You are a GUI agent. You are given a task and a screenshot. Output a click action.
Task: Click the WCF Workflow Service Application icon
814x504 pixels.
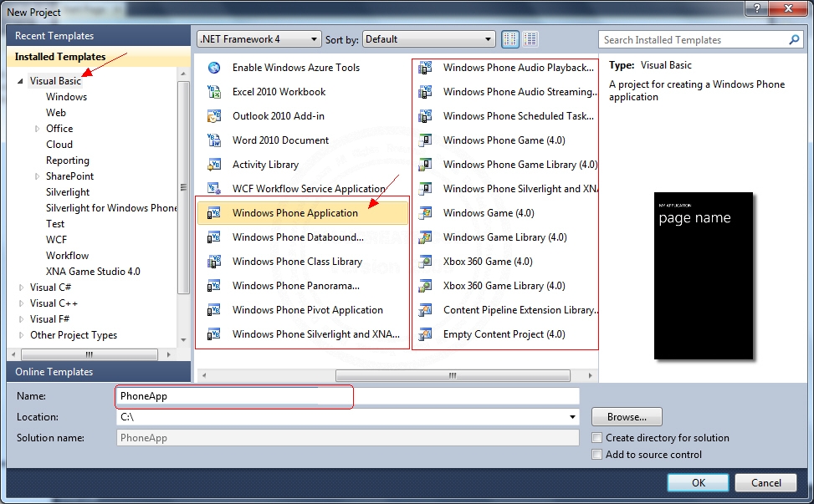click(x=214, y=189)
